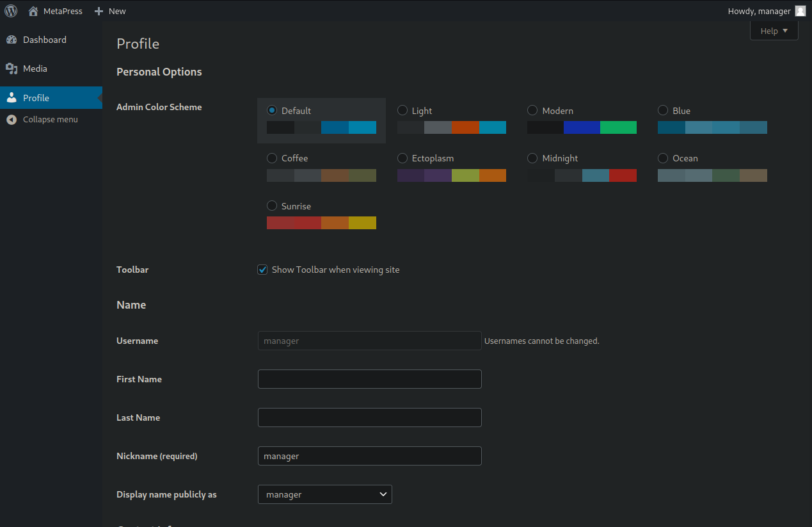Click the Collapse menu arrow icon
Screen dimensions: 812x527
[12, 120]
